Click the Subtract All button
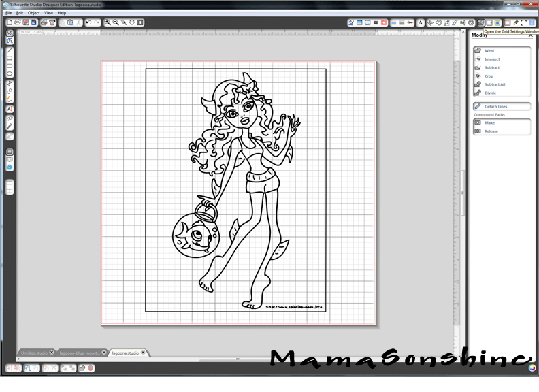The height and width of the screenshot is (392, 539). tap(494, 84)
